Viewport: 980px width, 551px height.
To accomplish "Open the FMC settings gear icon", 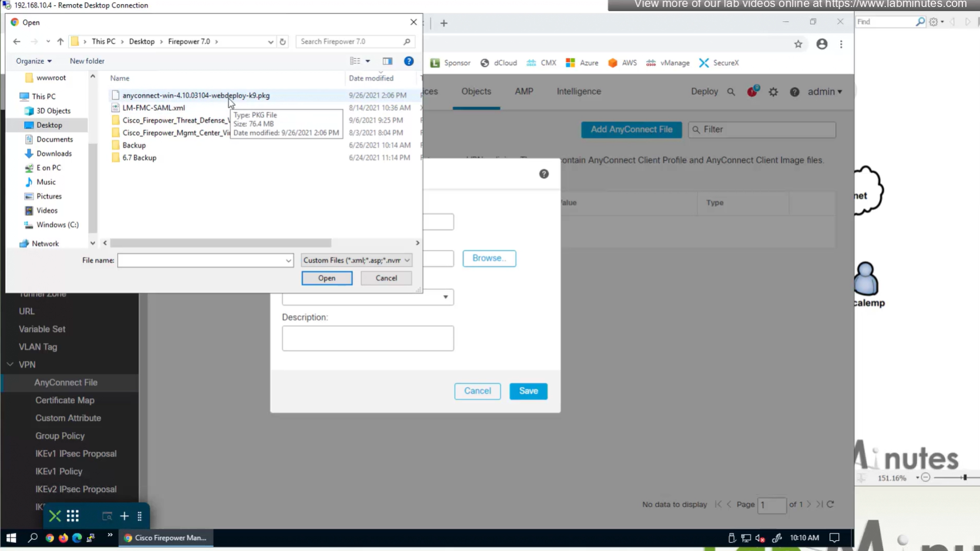I will click(773, 92).
